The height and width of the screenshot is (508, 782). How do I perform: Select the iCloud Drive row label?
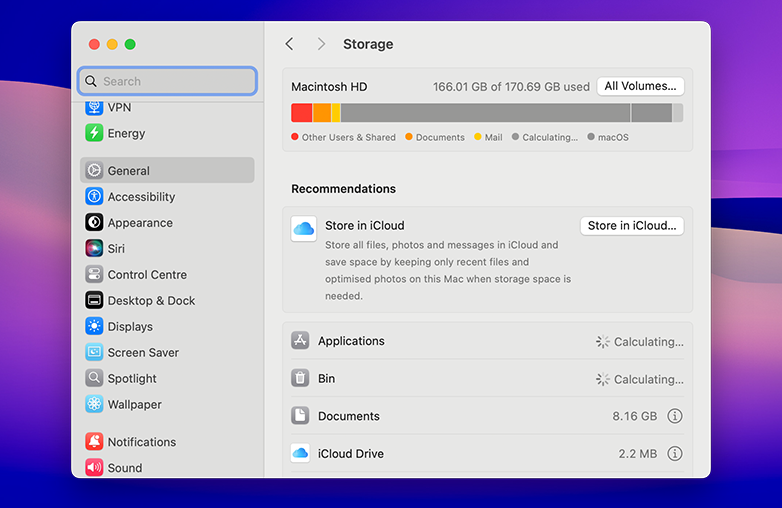point(351,454)
